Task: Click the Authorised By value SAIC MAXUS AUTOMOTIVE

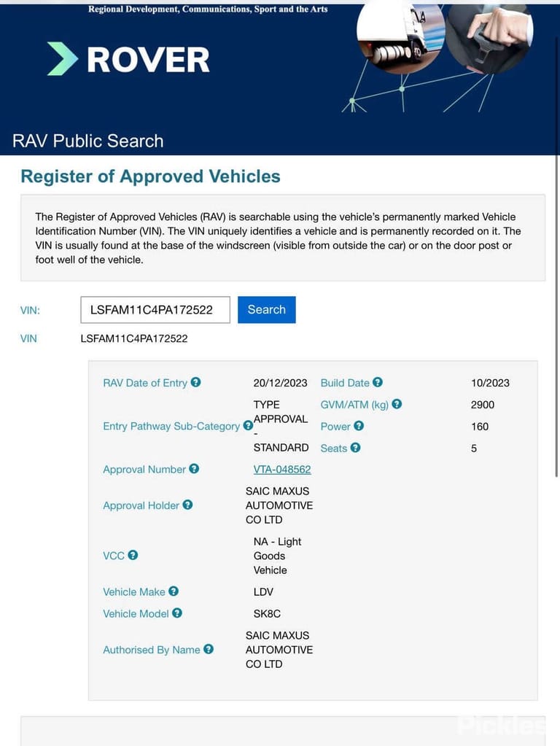Action: [279, 650]
